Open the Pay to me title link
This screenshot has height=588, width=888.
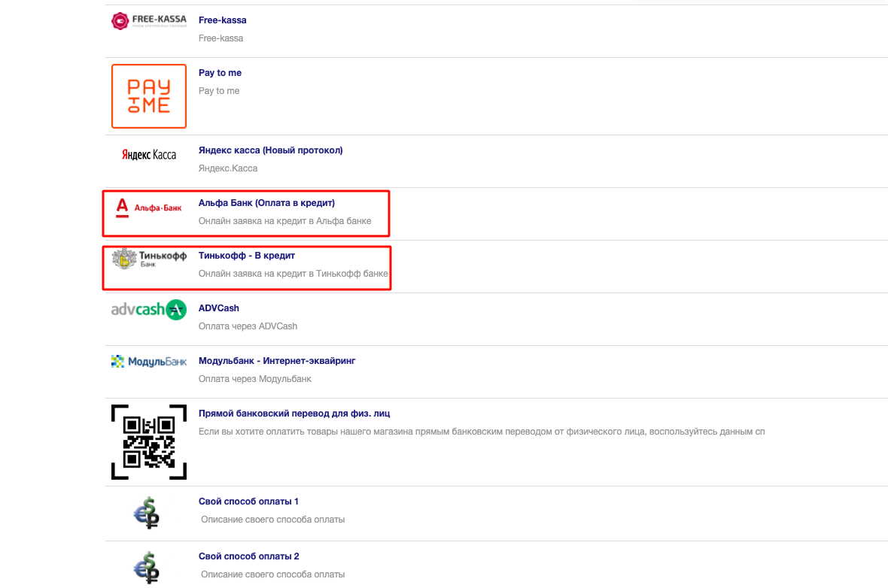pos(220,73)
